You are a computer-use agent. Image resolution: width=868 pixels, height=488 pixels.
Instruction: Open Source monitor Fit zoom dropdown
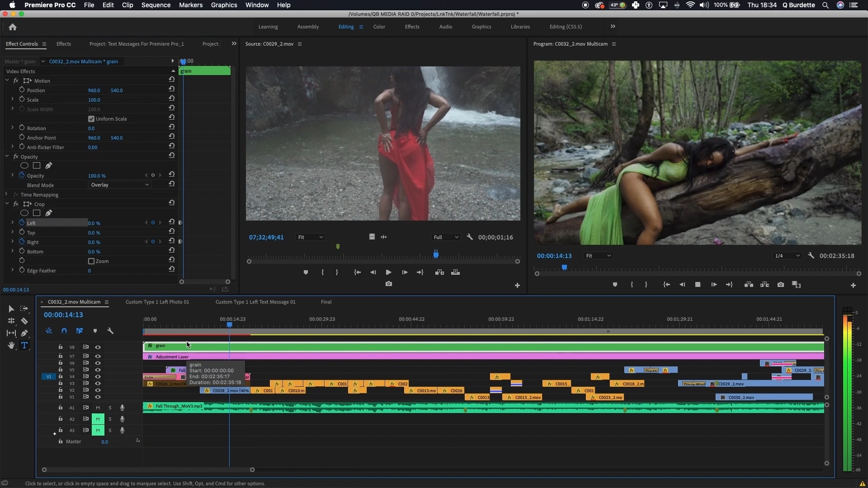coord(310,237)
